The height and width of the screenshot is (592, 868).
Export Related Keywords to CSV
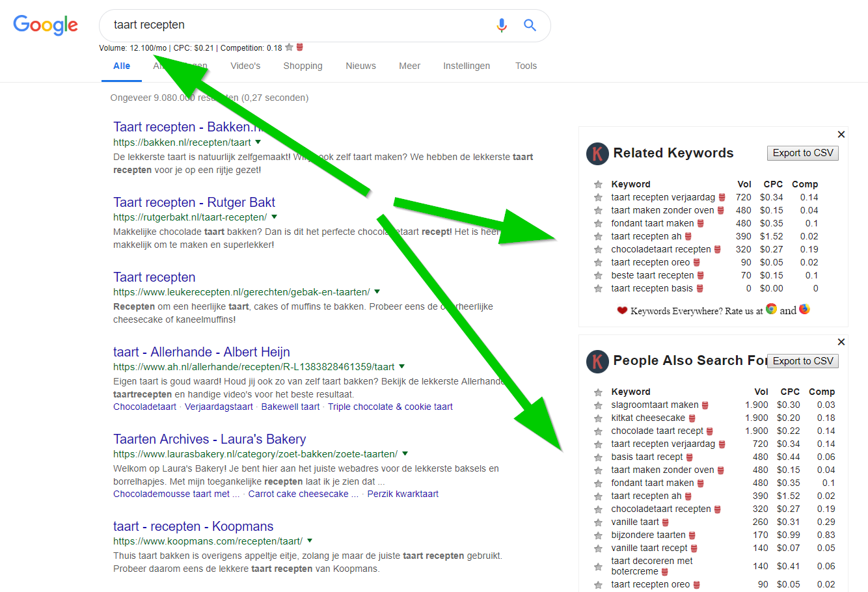(x=803, y=153)
